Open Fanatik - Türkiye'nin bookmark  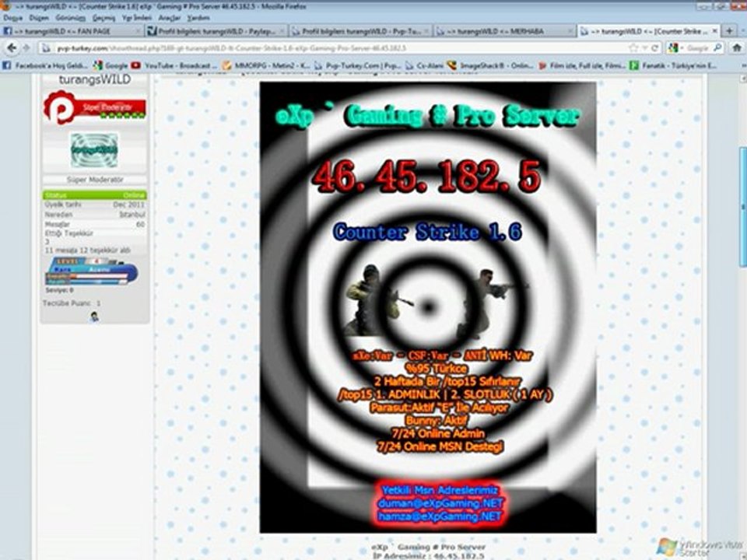point(672,65)
